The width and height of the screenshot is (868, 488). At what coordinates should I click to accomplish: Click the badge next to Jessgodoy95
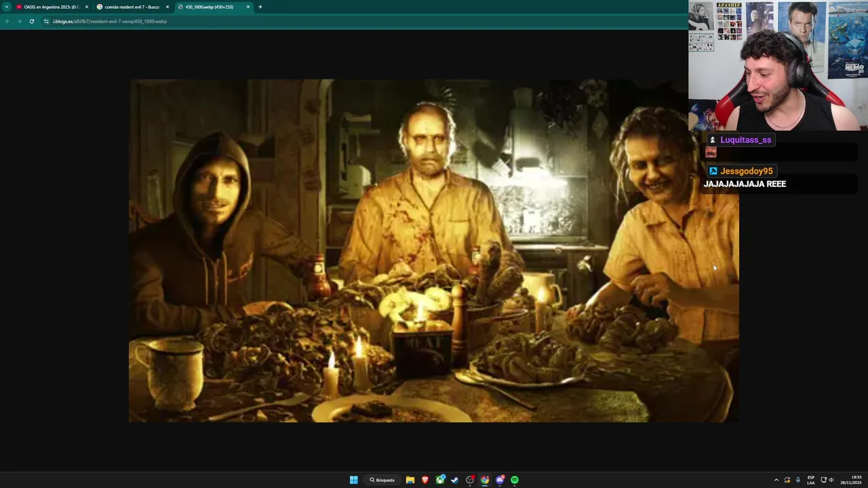point(713,171)
